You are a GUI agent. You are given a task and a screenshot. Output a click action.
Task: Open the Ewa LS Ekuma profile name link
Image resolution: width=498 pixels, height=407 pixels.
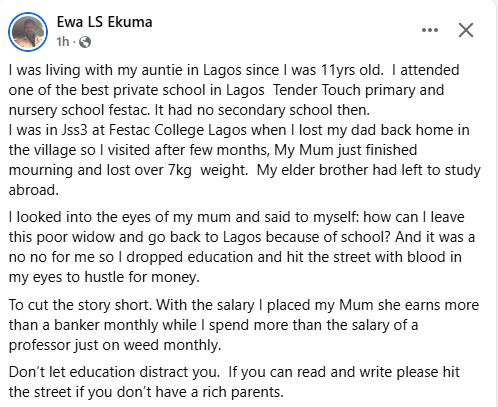(105, 22)
